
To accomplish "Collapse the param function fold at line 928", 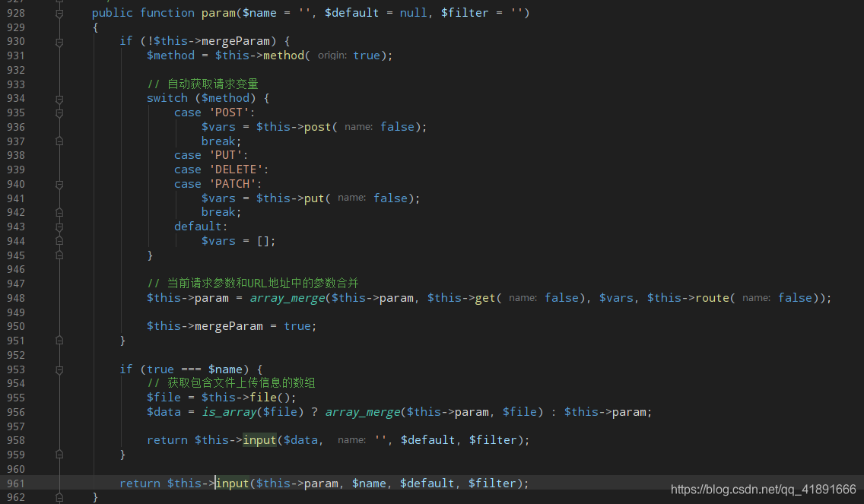I will 59,13.
